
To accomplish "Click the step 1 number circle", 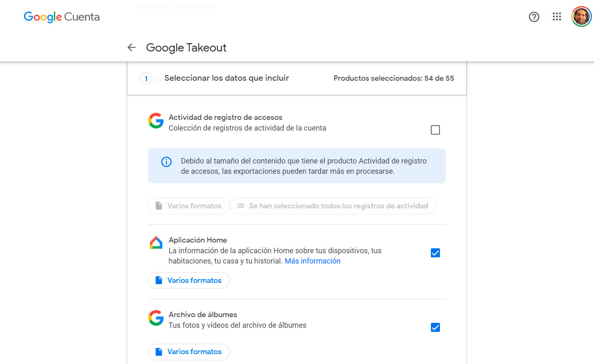I will 146,78.
